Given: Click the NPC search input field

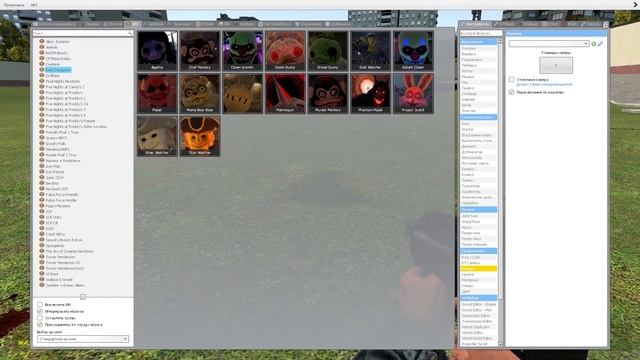Looking at the screenshot, I should tap(83, 33).
